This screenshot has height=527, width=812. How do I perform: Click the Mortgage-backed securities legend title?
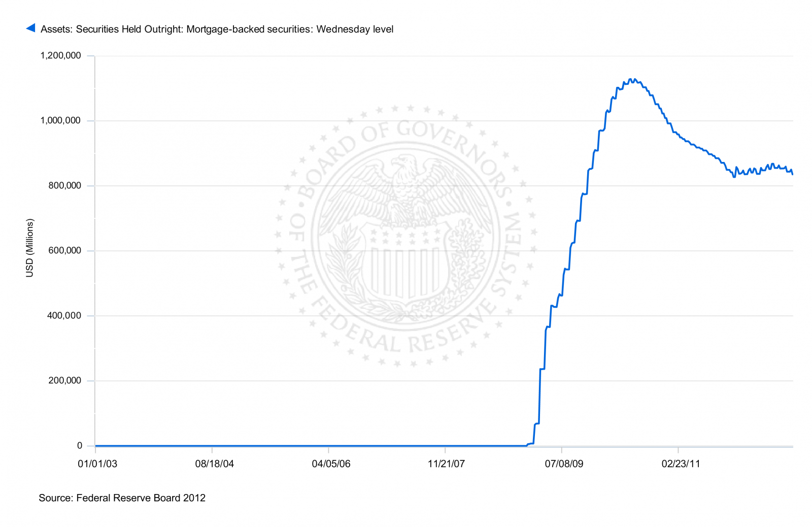(217, 29)
